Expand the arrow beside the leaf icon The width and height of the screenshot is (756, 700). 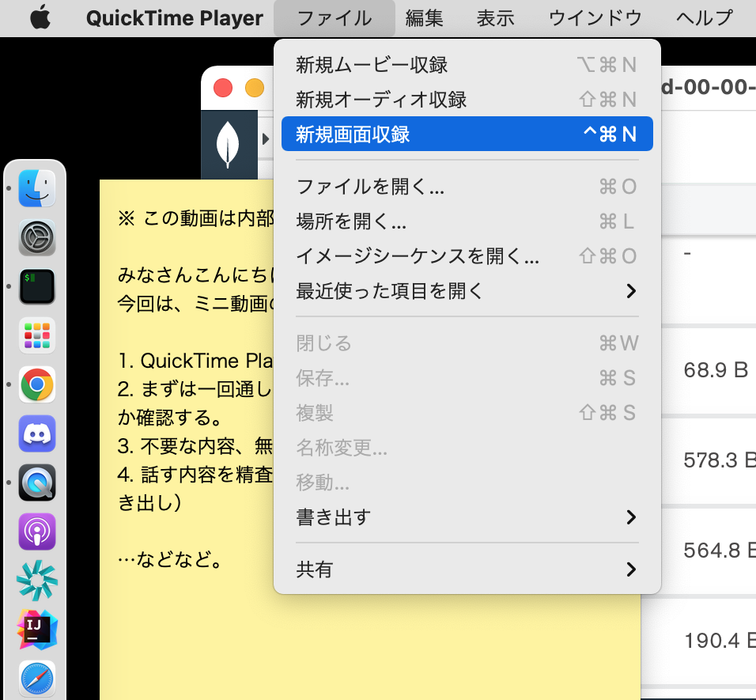[x=266, y=139]
